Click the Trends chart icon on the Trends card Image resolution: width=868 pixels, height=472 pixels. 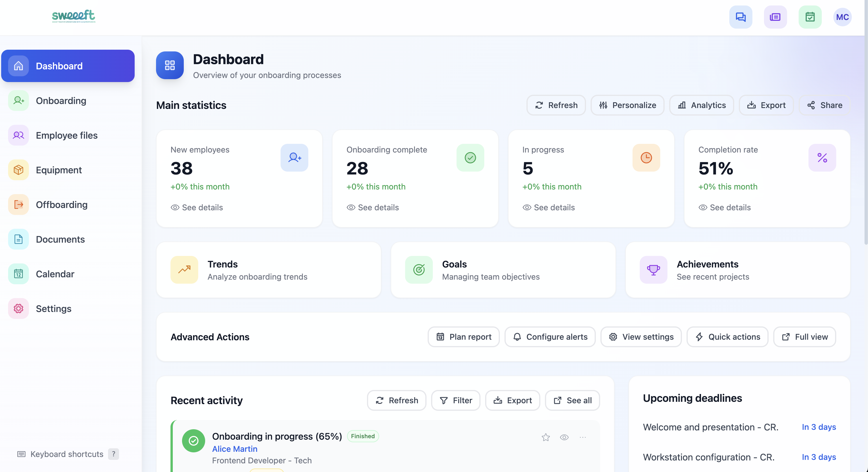pos(184,270)
